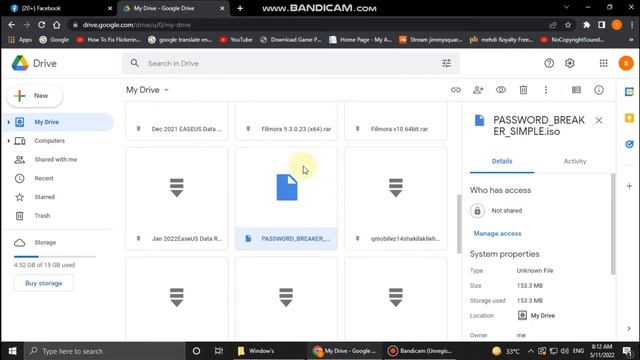Open the Apps bookmark shortcut
Viewport: 640px width, 360px height.
20,40
